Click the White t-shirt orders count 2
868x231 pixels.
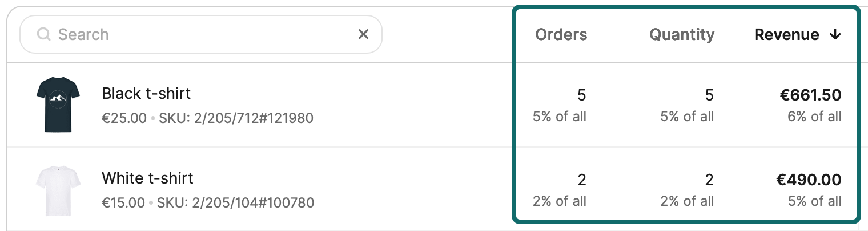(x=581, y=180)
